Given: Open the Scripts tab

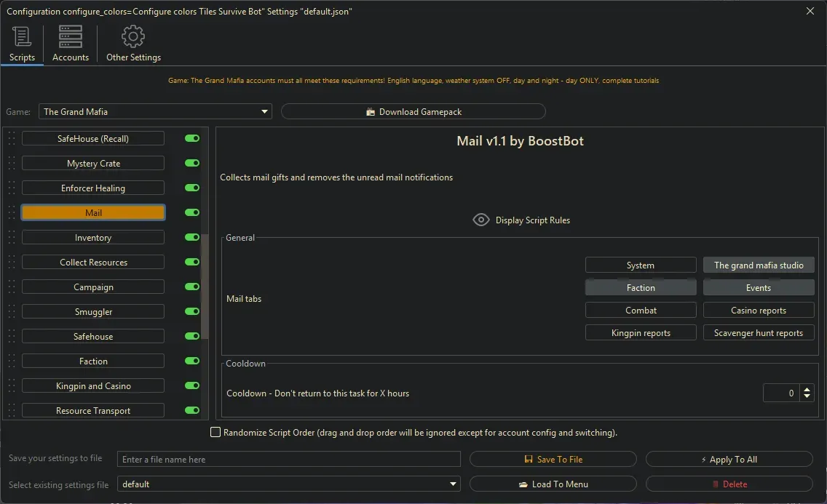Looking at the screenshot, I should [22, 44].
